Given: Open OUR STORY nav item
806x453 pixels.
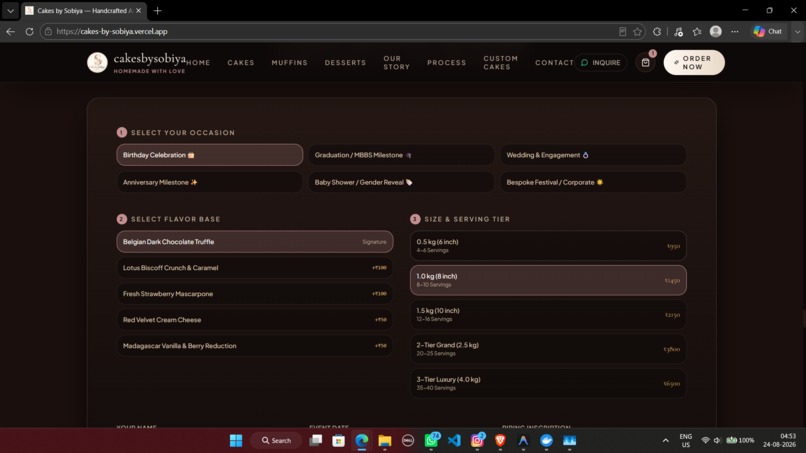Looking at the screenshot, I should (397, 63).
